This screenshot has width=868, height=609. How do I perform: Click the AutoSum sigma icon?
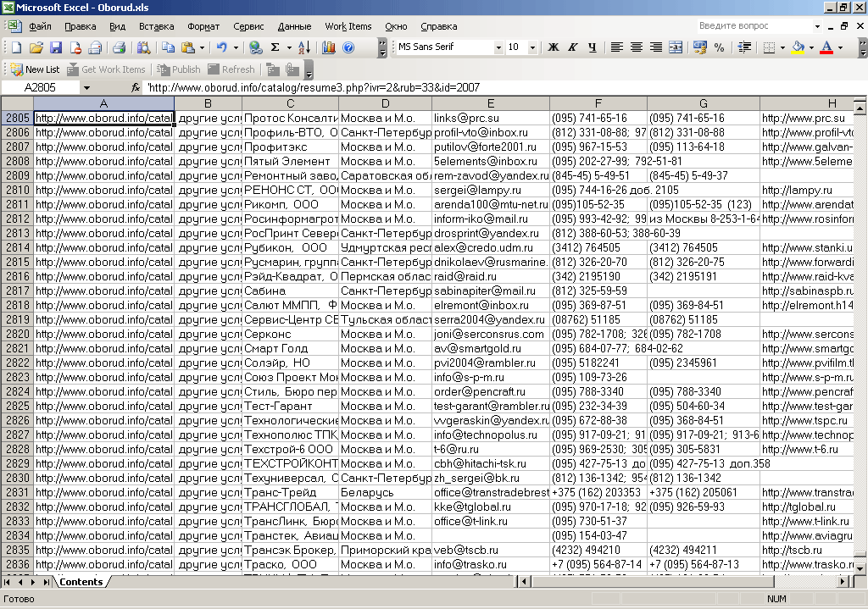(275, 47)
